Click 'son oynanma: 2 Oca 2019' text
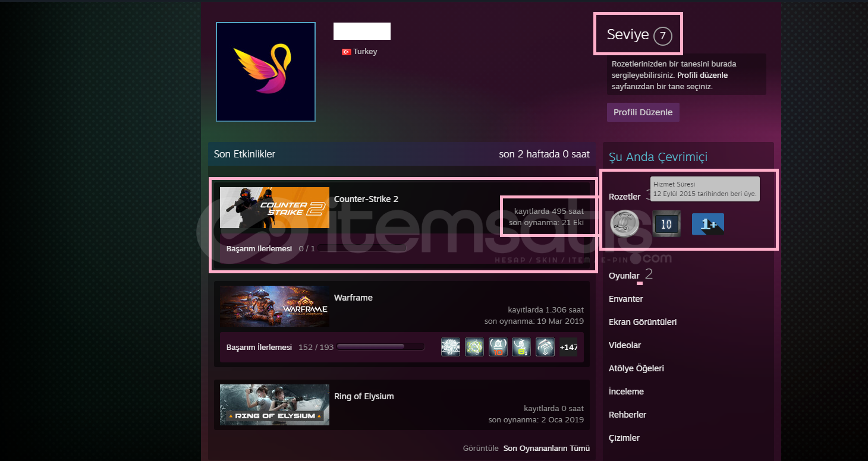This screenshot has width=868, height=461. click(x=536, y=419)
